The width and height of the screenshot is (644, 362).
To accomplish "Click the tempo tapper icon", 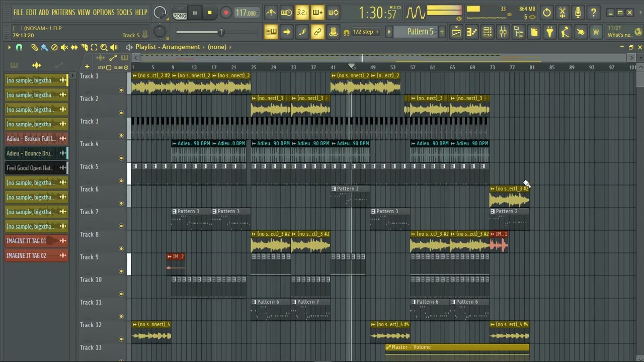I will click(x=565, y=32).
